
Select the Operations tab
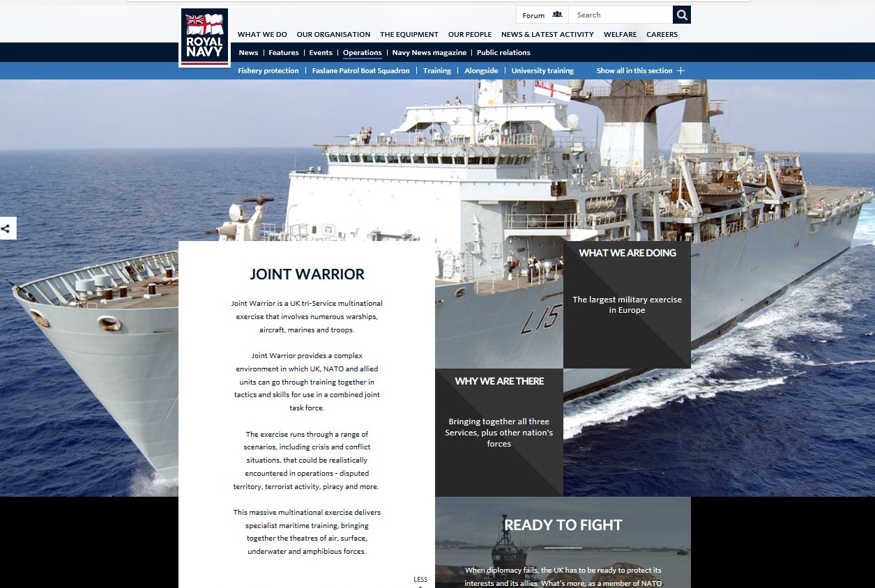pyautogui.click(x=362, y=52)
